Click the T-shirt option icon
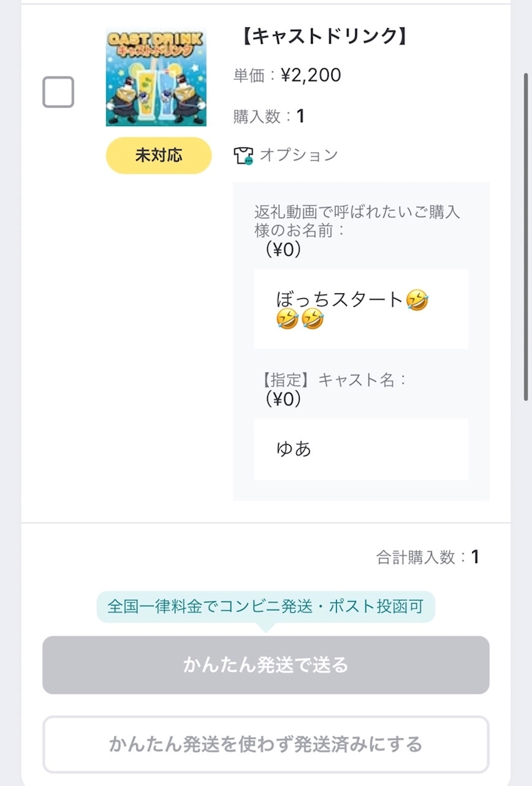 (x=243, y=156)
